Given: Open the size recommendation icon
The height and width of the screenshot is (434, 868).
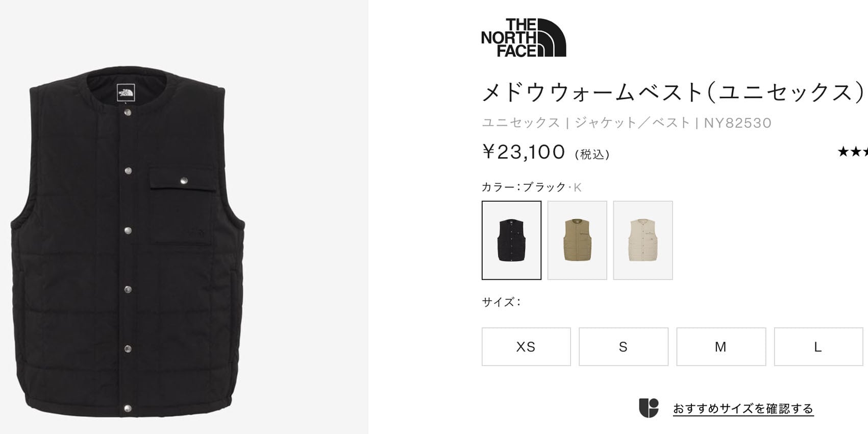Looking at the screenshot, I should [x=649, y=408].
